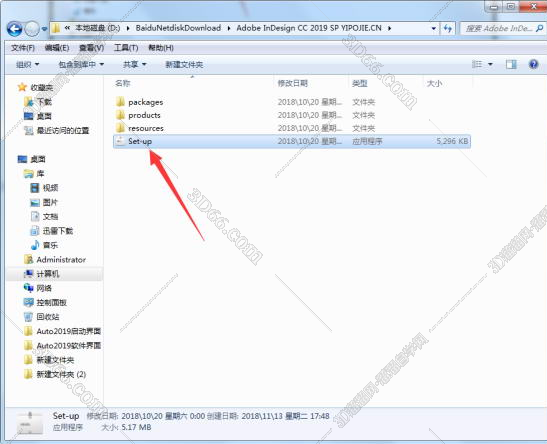Open 回收站 in the navigation tree
547x444 pixels.
coord(48,317)
